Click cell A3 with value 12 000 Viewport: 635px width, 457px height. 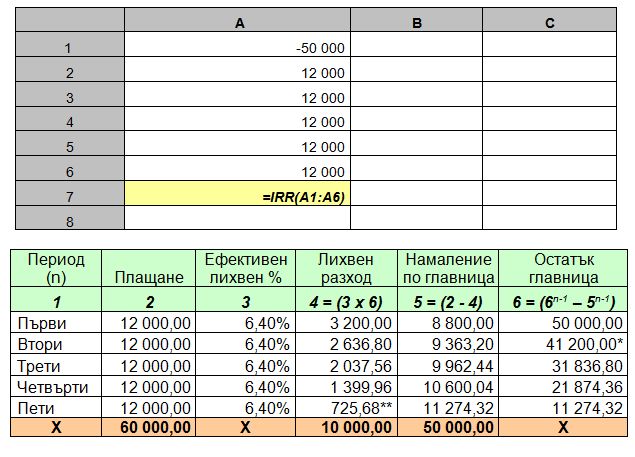point(238,97)
